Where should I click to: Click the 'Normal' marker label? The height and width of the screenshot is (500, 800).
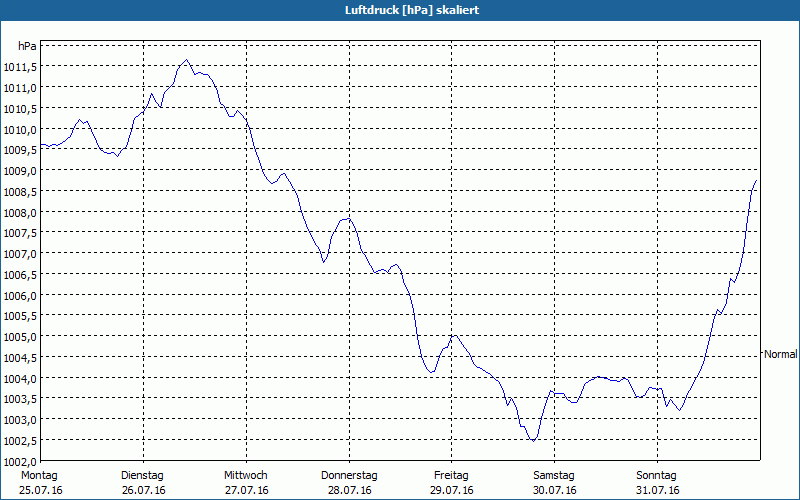coord(781,354)
